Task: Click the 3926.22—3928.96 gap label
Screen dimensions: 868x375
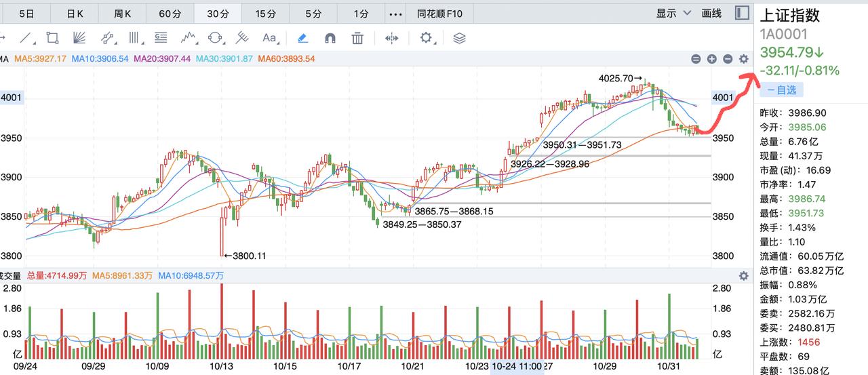Action: tap(550, 163)
